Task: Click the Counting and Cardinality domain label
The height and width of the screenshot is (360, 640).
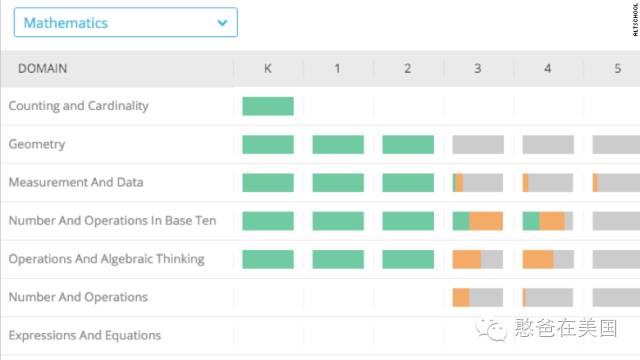Action: point(78,106)
